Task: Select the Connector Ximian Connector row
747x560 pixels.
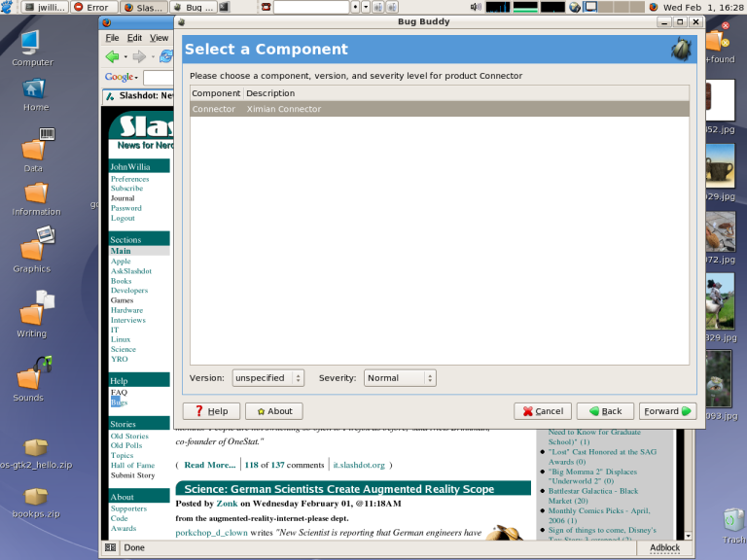Action: (440, 109)
